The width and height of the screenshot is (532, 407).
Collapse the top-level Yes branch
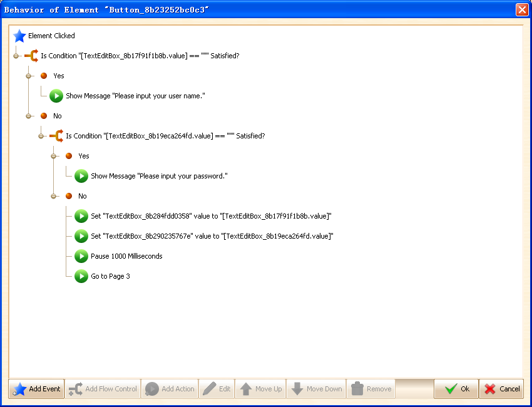pos(29,76)
